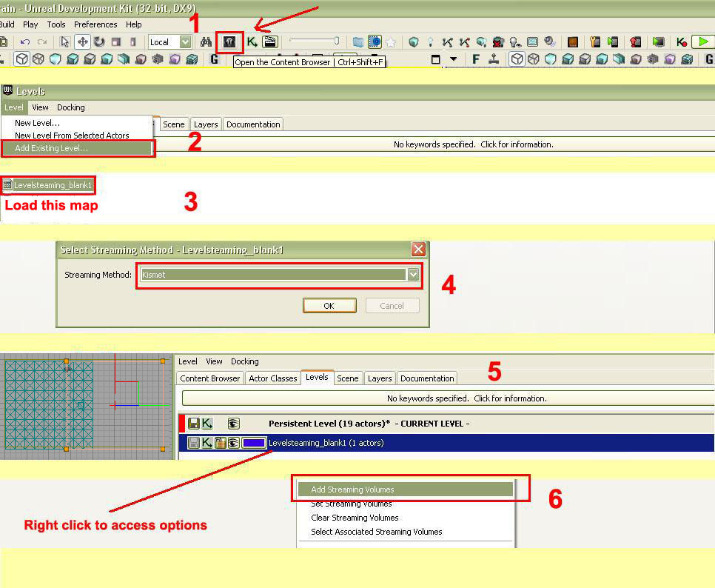Switch to the Content Browser tab
The image size is (715, 588).
pos(209,378)
